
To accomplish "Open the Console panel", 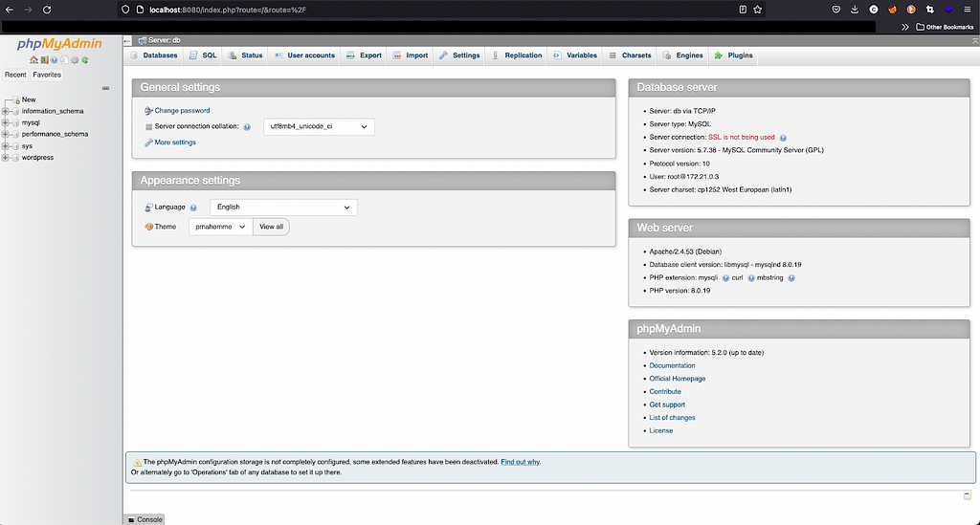I will (x=145, y=519).
